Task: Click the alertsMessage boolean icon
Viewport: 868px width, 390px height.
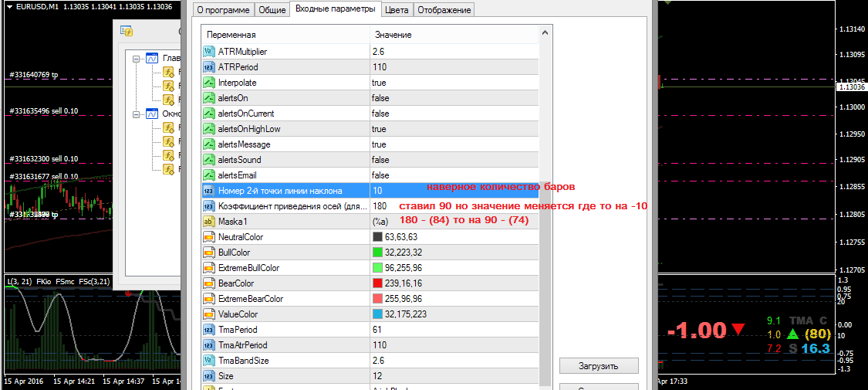Action: [x=208, y=144]
